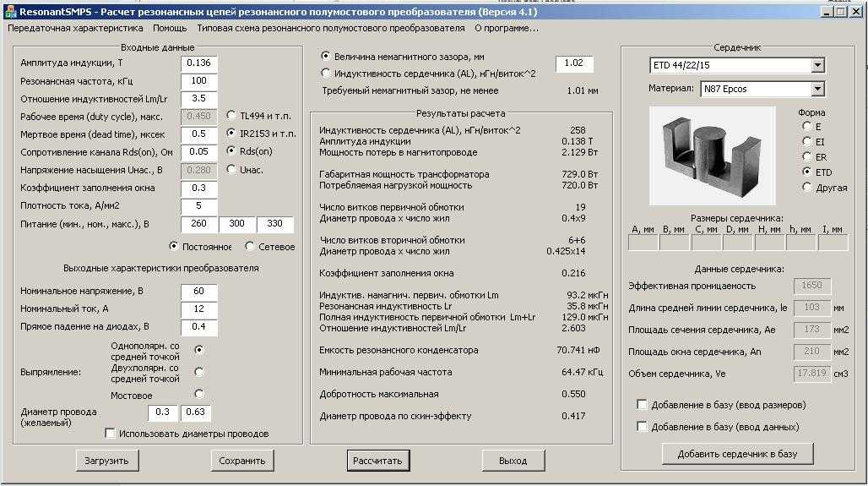Click the air gap value field 1.02
The width and height of the screenshot is (868, 486).
[575, 63]
